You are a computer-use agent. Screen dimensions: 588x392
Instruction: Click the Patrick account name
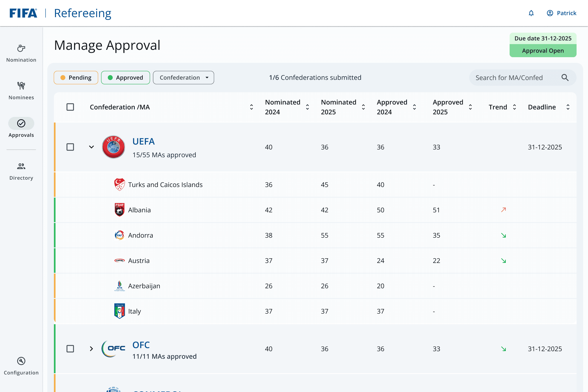coord(566,13)
